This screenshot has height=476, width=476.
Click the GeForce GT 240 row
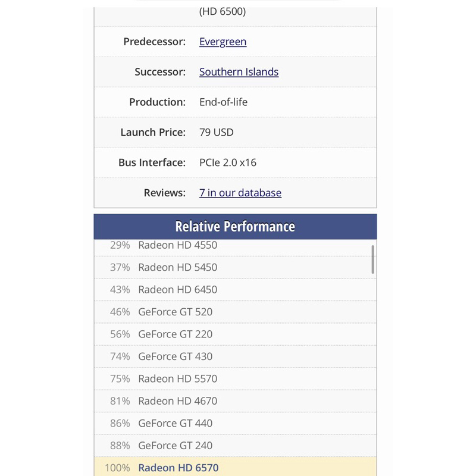(x=175, y=446)
